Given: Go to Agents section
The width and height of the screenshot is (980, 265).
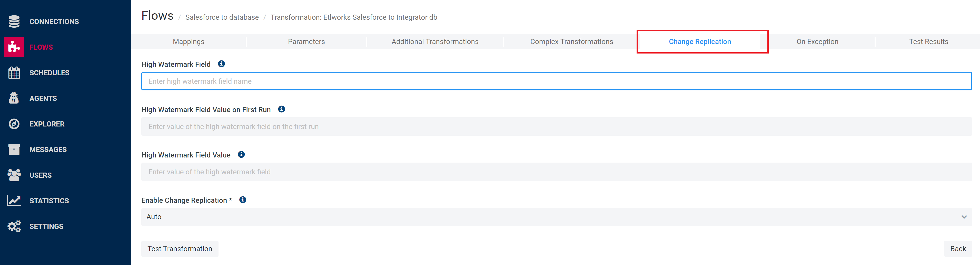Looking at the screenshot, I should (x=43, y=98).
